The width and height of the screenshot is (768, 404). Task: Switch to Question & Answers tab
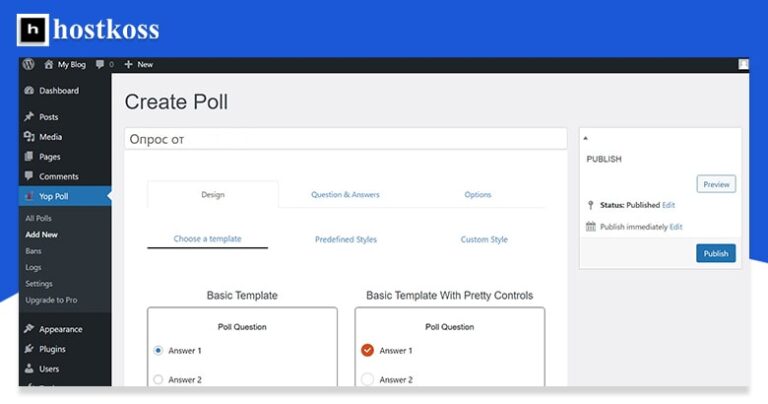pyautogui.click(x=345, y=194)
